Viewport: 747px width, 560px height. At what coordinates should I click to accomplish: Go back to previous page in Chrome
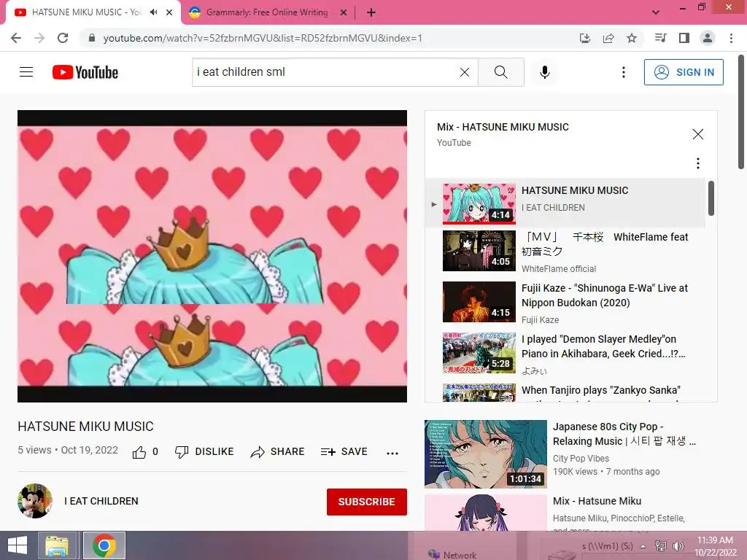click(x=16, y=38)
